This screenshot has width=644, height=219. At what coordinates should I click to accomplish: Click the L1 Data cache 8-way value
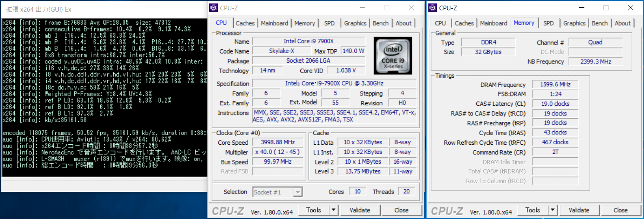click(402, 143)
